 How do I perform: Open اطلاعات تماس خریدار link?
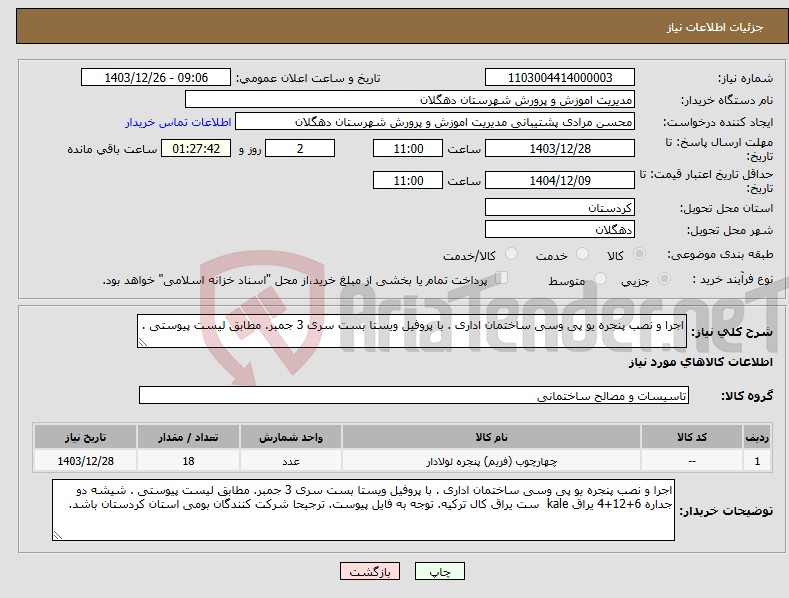click(x=178, y=122)
